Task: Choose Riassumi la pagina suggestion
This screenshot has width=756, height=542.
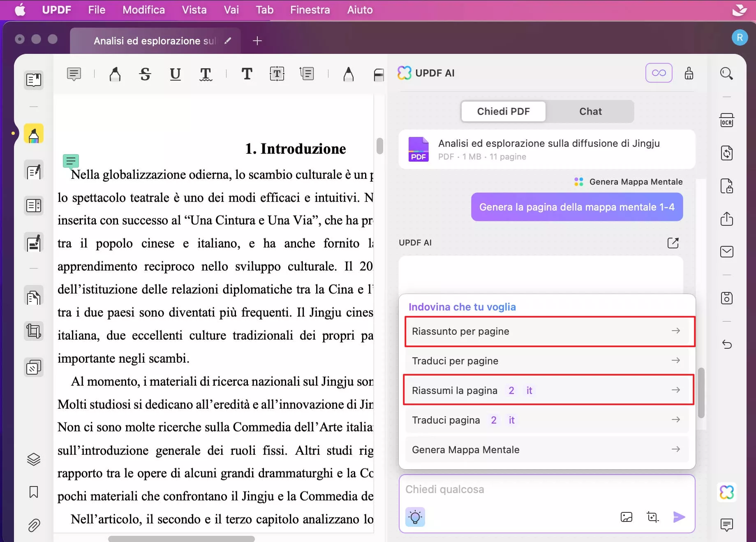Action: tap(547, 391)
